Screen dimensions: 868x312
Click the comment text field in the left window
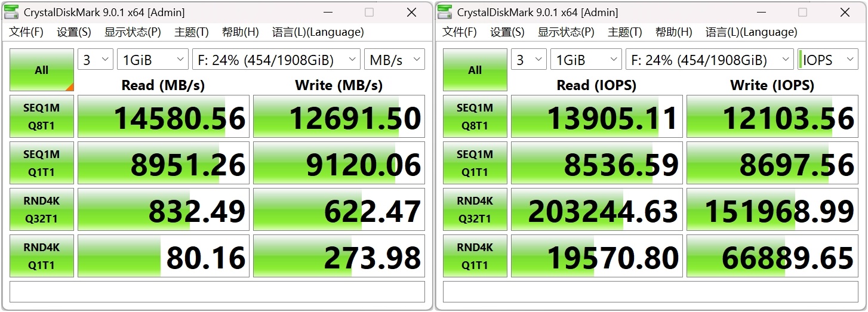pos(217,292)
